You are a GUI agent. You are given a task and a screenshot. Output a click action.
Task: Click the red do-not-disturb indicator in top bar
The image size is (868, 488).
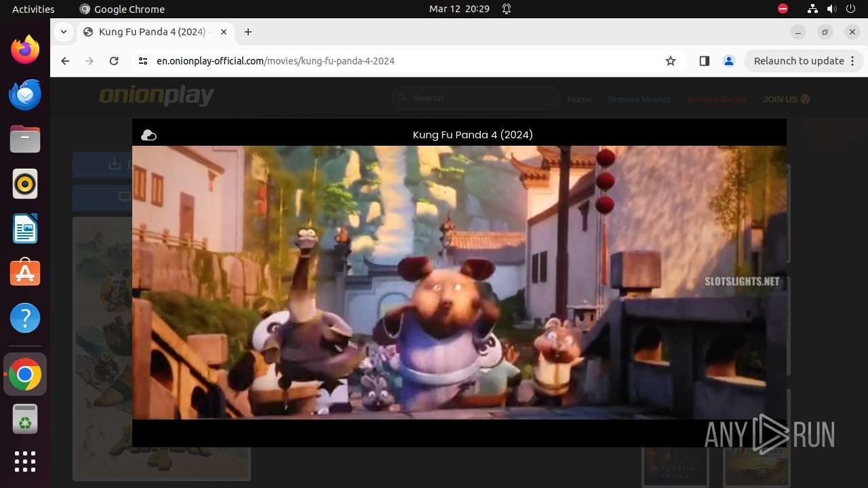783,9
